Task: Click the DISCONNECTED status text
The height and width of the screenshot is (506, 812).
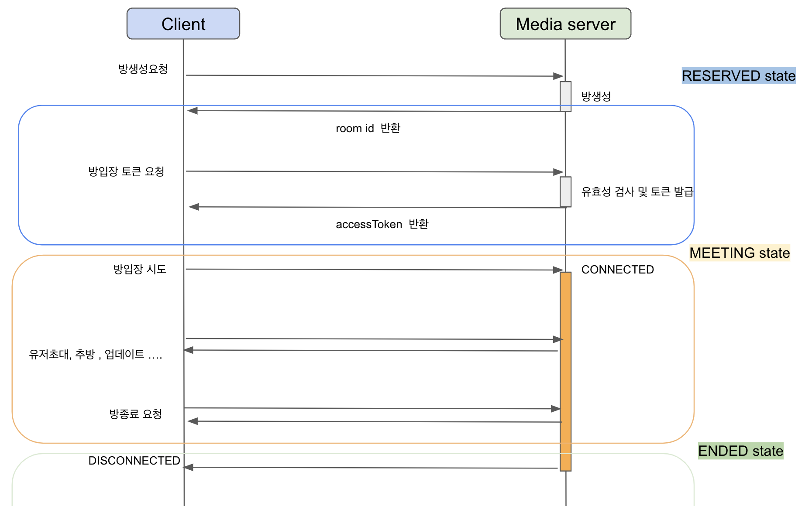Action: [x=134, y=461]
